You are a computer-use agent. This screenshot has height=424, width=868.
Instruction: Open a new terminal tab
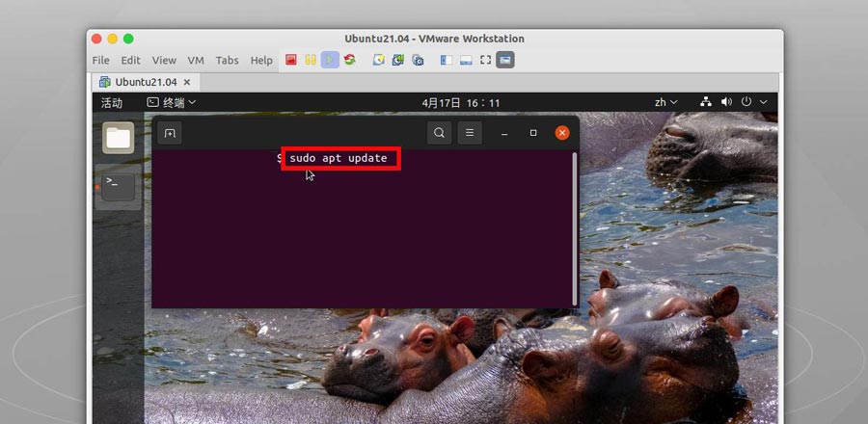point(170,133)
